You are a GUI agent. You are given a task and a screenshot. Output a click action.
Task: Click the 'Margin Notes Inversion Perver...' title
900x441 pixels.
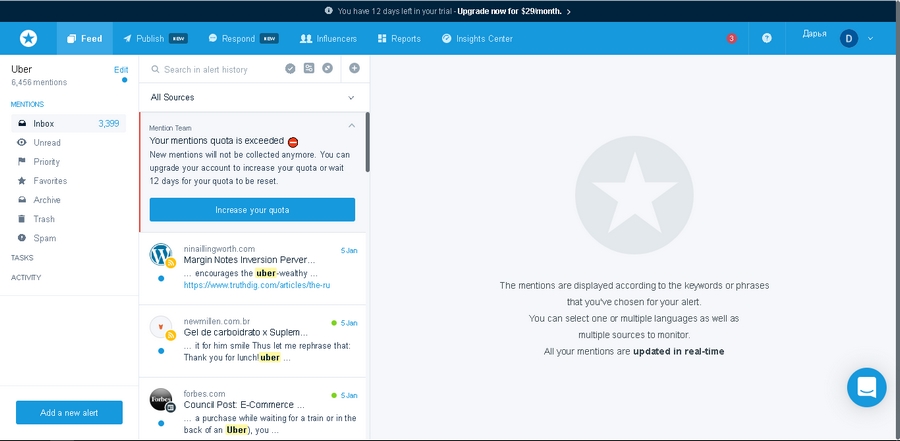[249, 260]
